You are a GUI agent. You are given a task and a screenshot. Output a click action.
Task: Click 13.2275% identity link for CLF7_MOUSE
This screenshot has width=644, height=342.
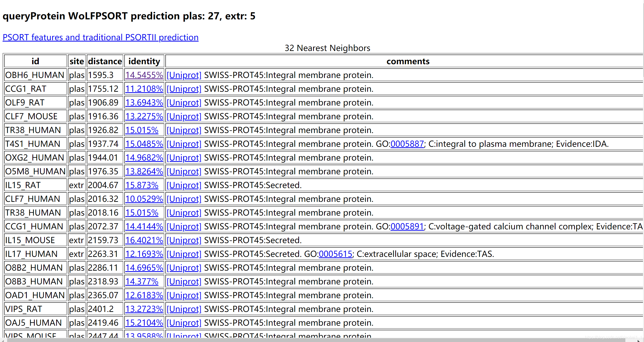[144, 116]
